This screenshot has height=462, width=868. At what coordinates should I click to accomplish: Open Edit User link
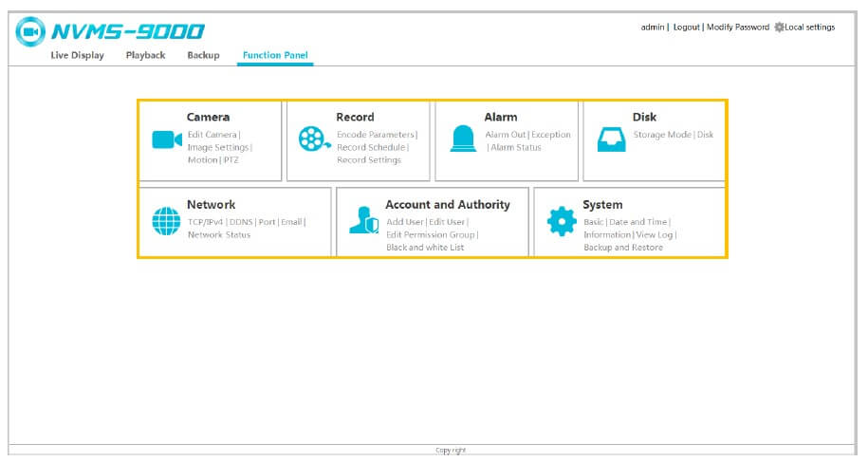447,222
